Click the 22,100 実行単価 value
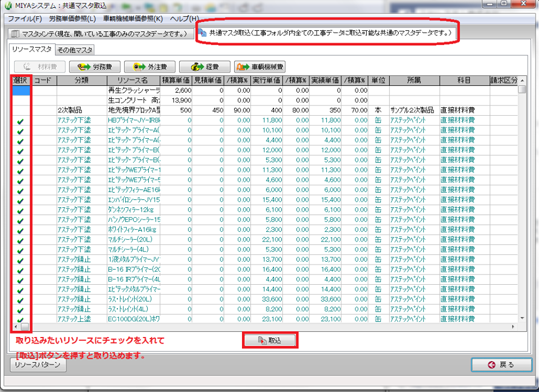This screenshot has width=539, height=392. [x=267, y=240]
